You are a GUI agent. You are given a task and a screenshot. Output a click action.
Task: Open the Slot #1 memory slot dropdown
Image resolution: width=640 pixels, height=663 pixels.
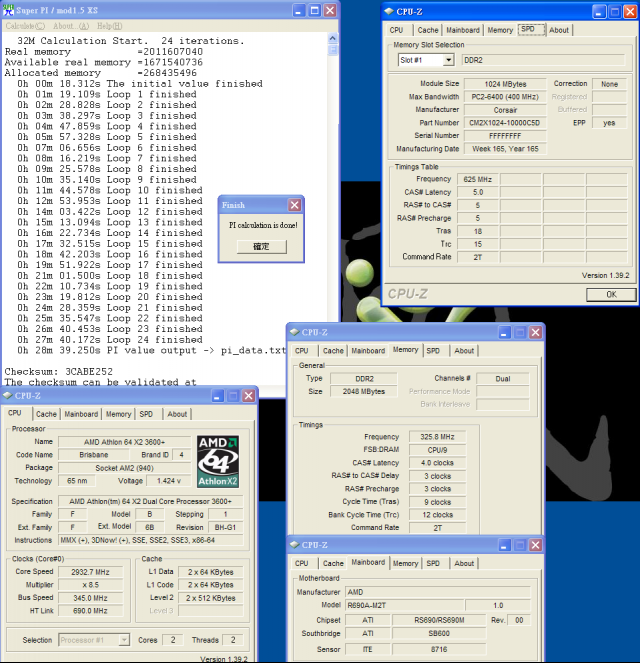[x=449, y=60]
